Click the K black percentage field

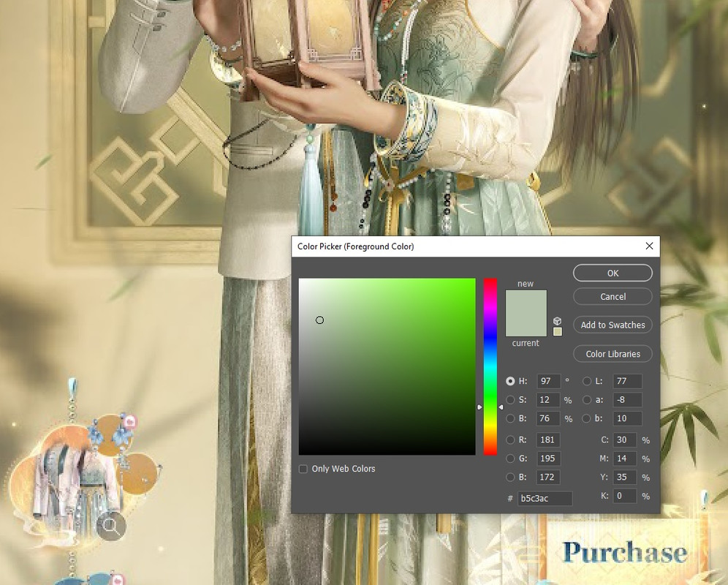(x=624, y=496)
